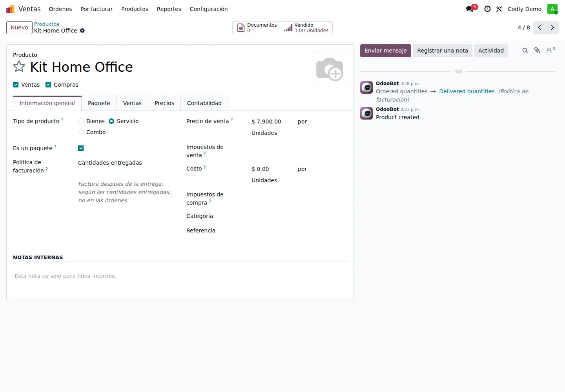
Task: Show followers icon in chatter
Action: 550,51
